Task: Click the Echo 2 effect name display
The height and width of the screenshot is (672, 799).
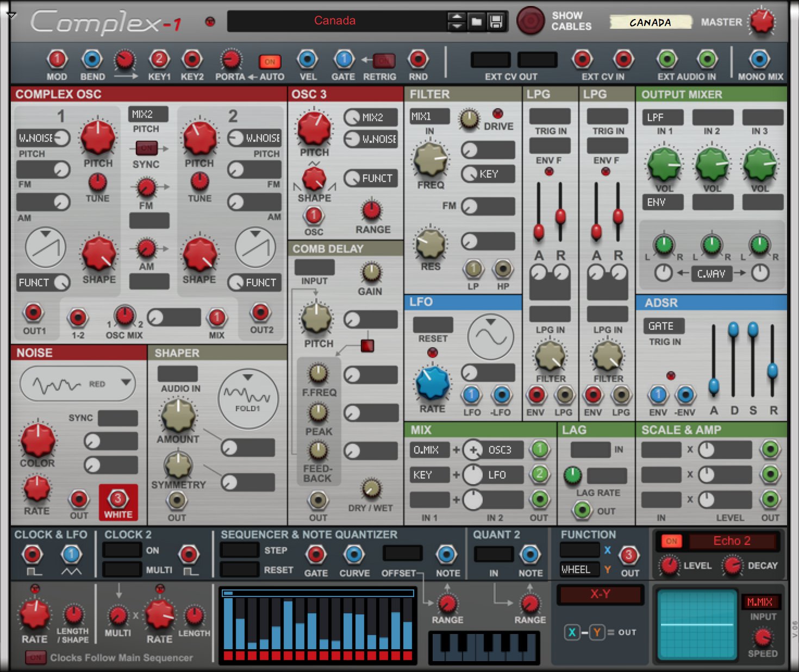Action: pyautogui.click(x=733, y=541)
